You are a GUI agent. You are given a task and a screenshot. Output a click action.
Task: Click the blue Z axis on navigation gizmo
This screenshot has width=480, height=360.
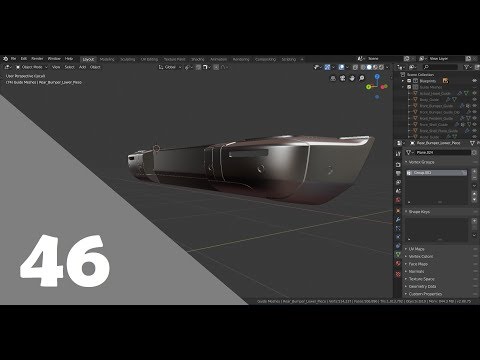(377, 77)
